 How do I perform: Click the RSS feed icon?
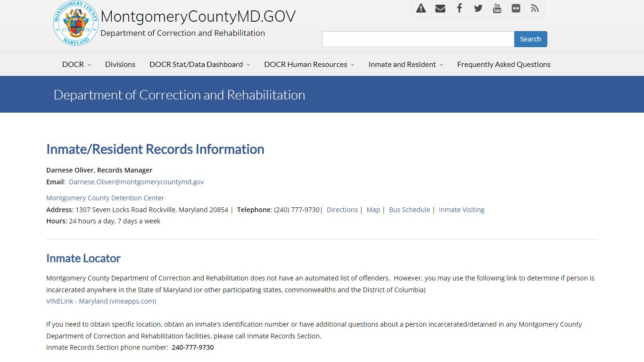tap(535, 8)
